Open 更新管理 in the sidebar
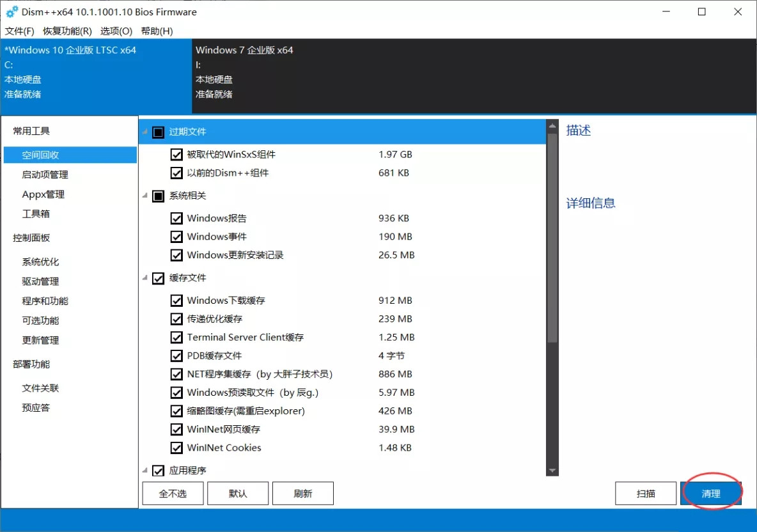Viewport: 757px width, 532px height. pos(40,340)
